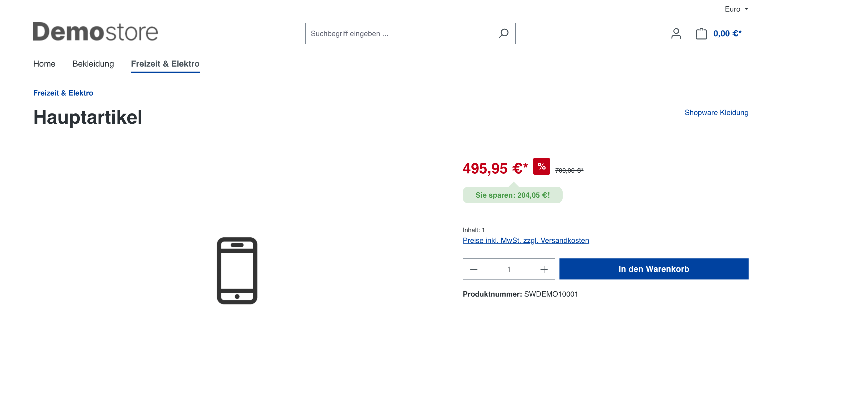Click the red percent discount badge
The height and width of the screenshot is (400, 868).
[541, 166]
